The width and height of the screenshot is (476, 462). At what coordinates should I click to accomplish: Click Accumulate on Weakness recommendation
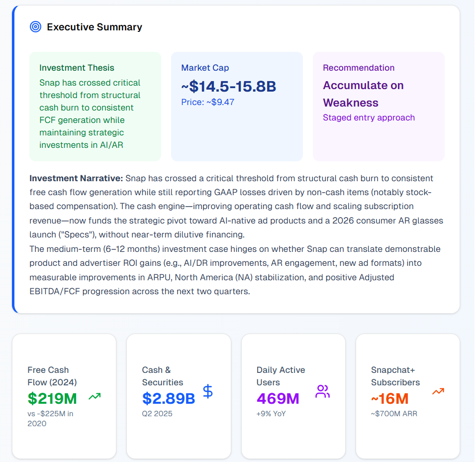[x=363, y=94]
